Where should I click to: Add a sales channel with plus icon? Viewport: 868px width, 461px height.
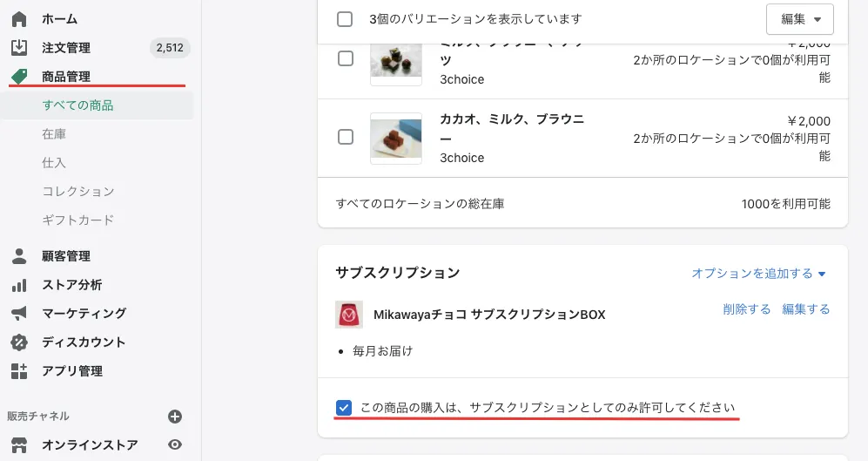(x=175, y=417)
